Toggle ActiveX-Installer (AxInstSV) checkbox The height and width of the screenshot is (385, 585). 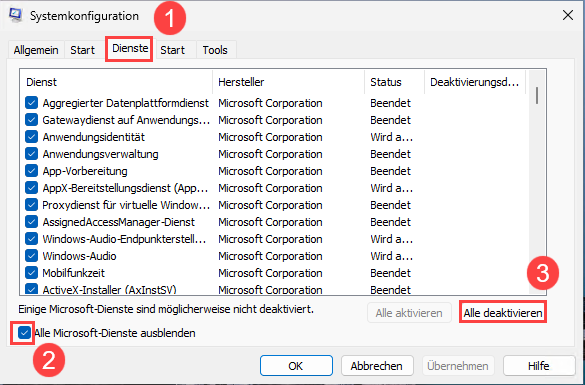tap(31, 289)
